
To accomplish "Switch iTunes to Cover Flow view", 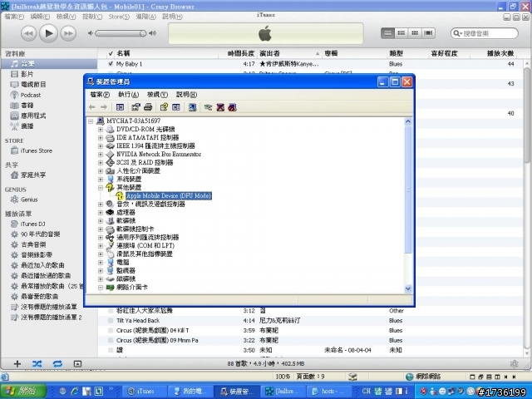I will click(428, 33).
